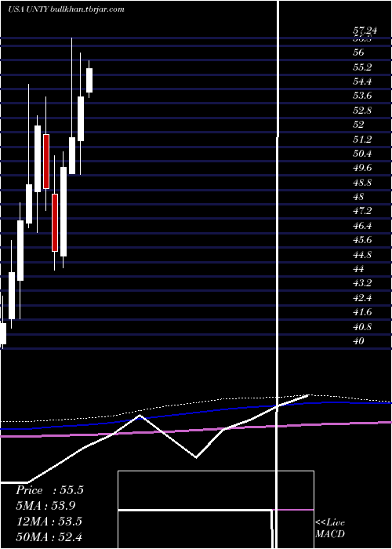392x549 pixels.
Task: Click the dotted white moving average line
Action: [x=196, y=402]
